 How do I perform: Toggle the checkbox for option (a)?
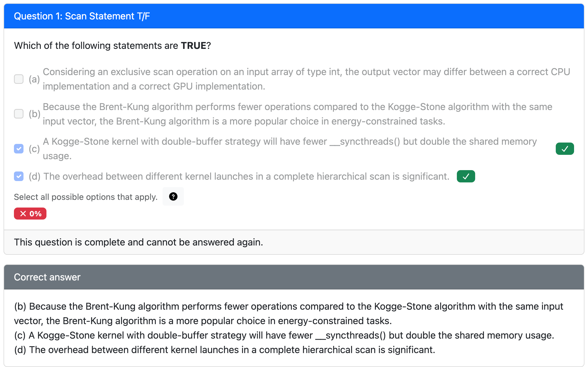[19, 79]
